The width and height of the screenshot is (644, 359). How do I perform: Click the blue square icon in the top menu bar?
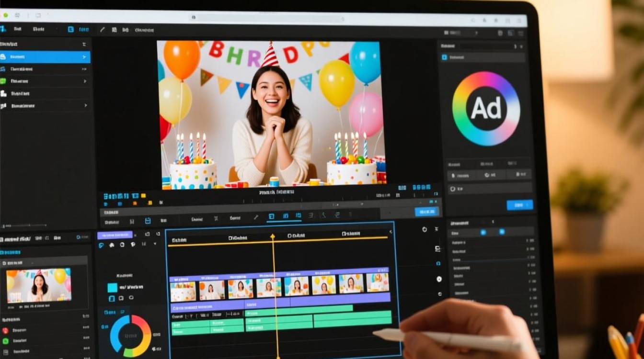pyautogui.click(x=70, y=29)
